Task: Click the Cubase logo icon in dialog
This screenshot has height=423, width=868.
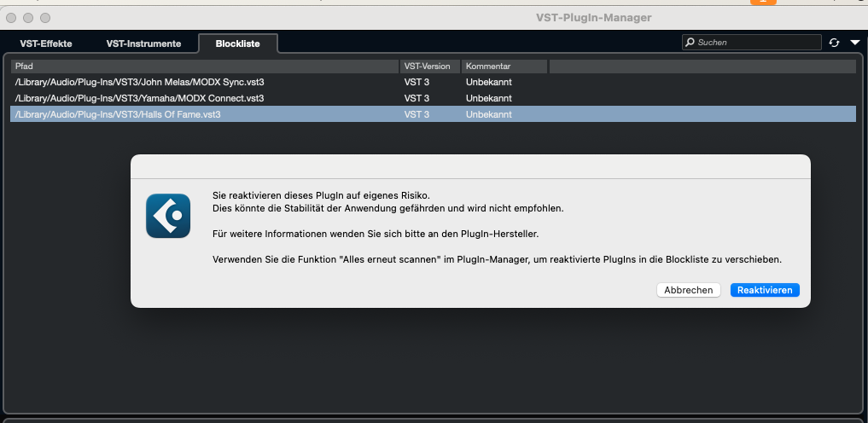Action: [x=168, y=216]
